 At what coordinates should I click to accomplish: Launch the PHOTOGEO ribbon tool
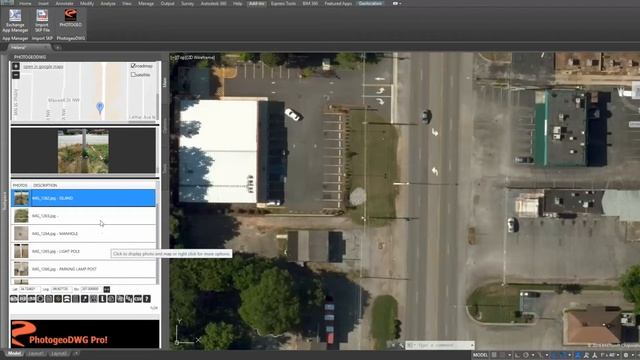pyautogui.click(x=71, y=19)
